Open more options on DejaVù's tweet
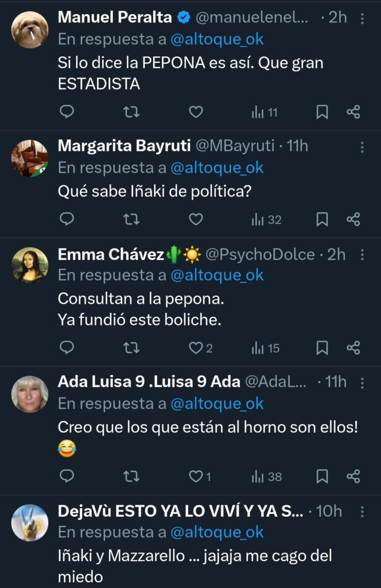The width and height of the screenshot is (381, 588). (x=362, y=511)
